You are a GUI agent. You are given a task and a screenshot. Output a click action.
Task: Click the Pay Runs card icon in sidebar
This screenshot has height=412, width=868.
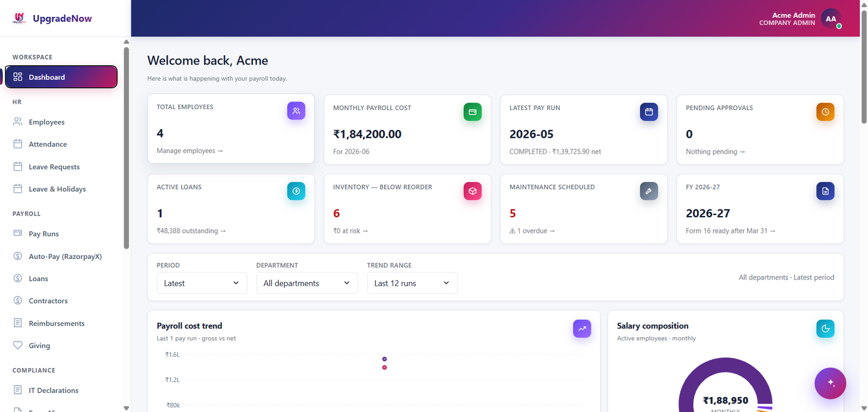(18, 233)
